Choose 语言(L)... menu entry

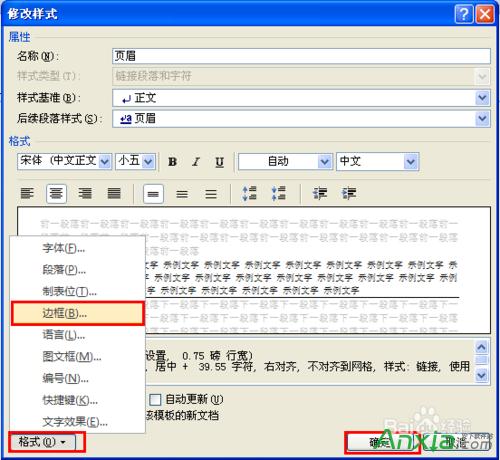click(77, 335)
